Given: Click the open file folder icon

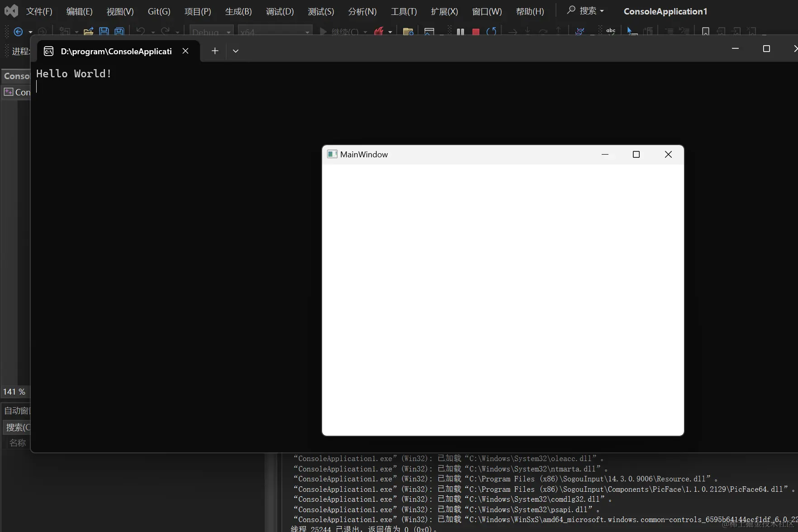Looking at the screenshot, I should 89,32.
